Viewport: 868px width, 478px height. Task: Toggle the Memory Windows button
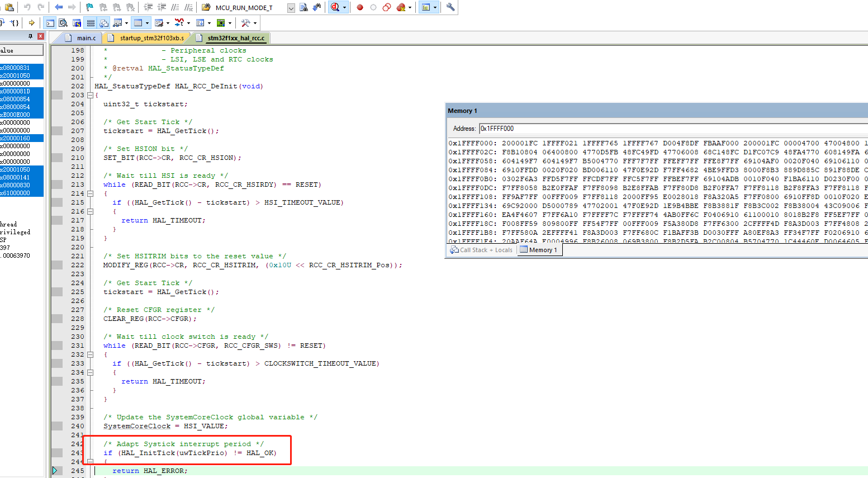click(138, 23)
